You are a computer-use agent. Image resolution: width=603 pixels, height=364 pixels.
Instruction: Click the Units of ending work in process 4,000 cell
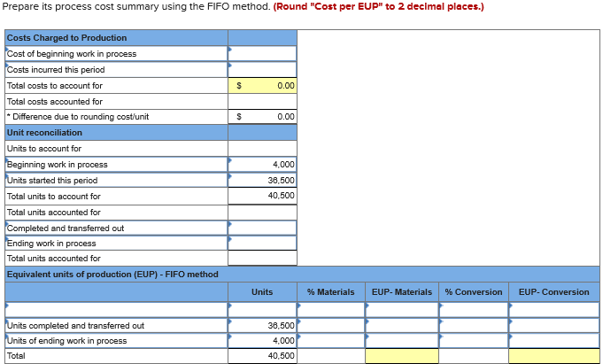point(262,340)
